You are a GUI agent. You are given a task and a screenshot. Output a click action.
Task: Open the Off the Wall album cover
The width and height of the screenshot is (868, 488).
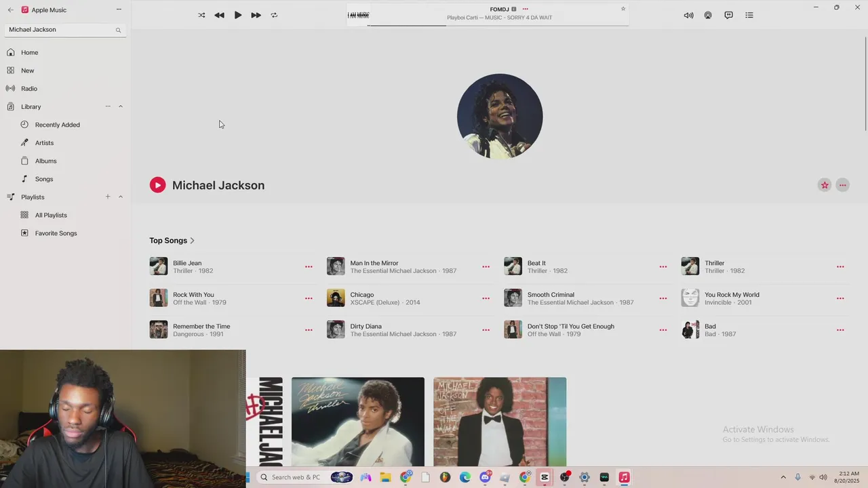pos(500,422)
